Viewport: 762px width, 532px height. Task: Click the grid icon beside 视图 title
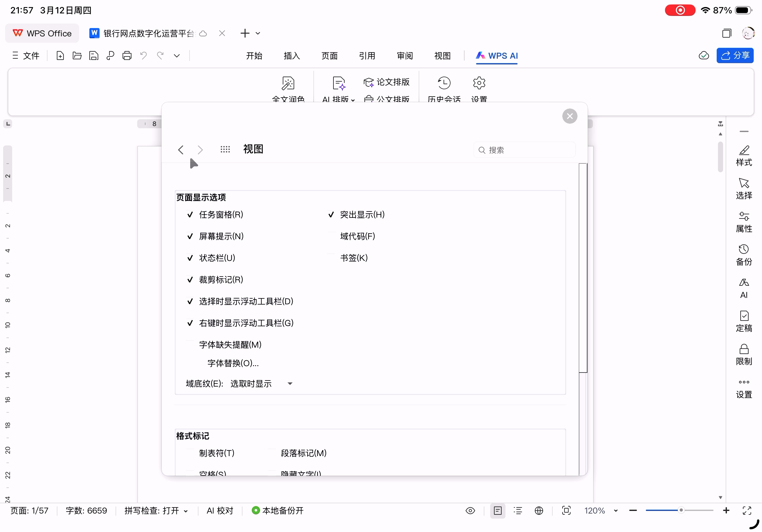click(225, 150)
